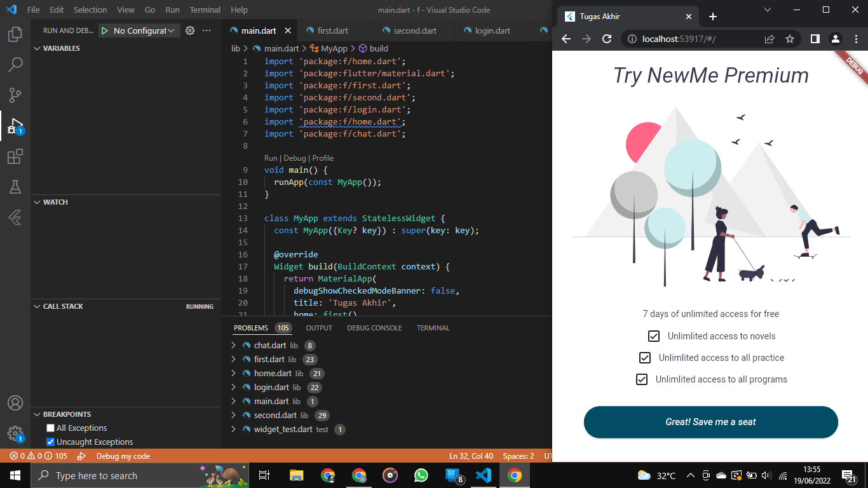Start debugging with the green play icon
The height and width of the screenshot is (488, 868).
click(x=105, y=30)
